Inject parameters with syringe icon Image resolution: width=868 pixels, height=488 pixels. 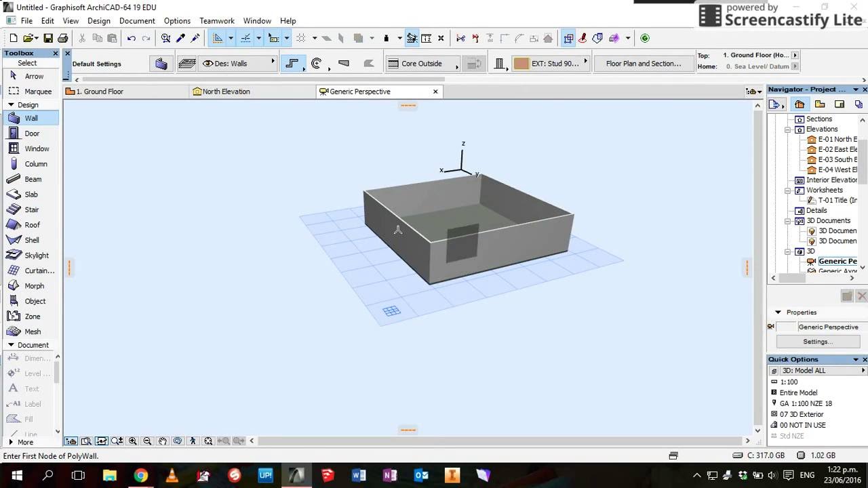point(196,38)
